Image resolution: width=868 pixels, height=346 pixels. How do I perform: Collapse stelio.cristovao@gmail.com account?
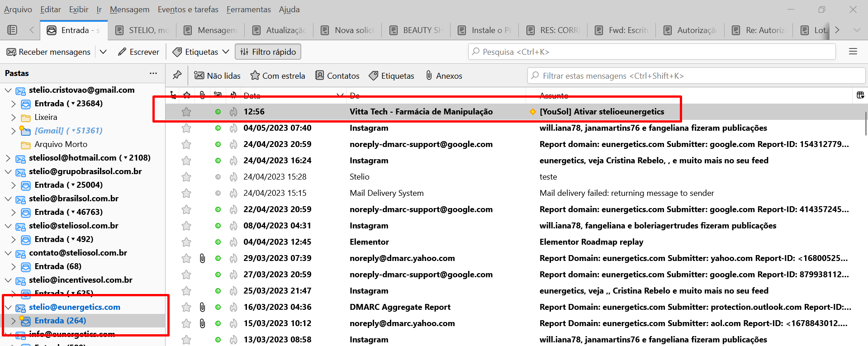coord(8,90)
